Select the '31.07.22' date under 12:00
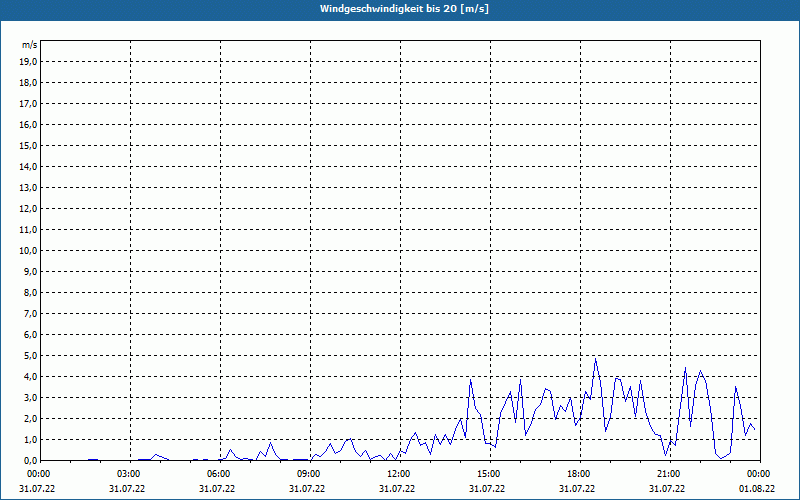Image resolution: width=800 pixels, height=500 pixels. (x=396, y=488)
